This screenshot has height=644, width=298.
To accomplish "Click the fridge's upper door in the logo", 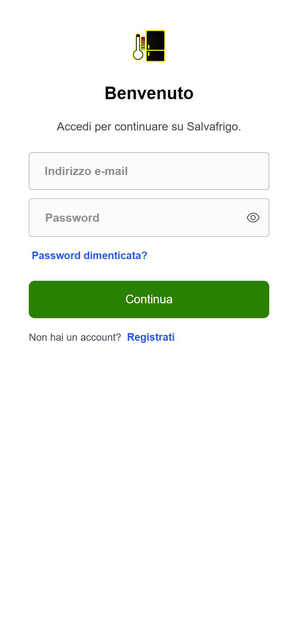I will click(x=155, y=40).
